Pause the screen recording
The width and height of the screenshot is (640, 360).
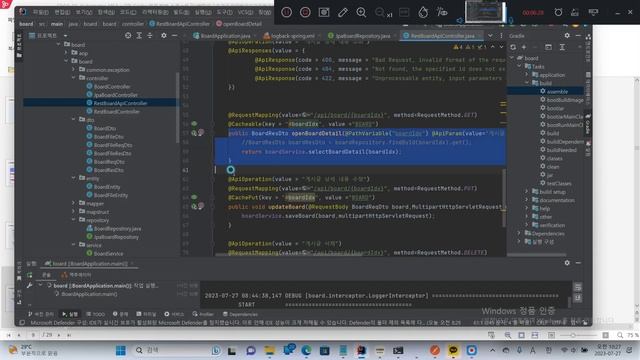pyautogui.click(x=287, y=12)
